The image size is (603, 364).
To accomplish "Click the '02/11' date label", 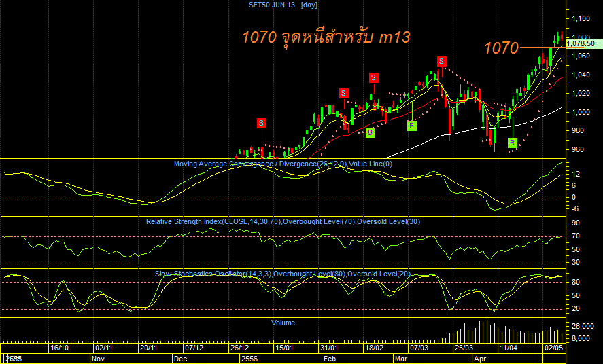I will 104,348.
